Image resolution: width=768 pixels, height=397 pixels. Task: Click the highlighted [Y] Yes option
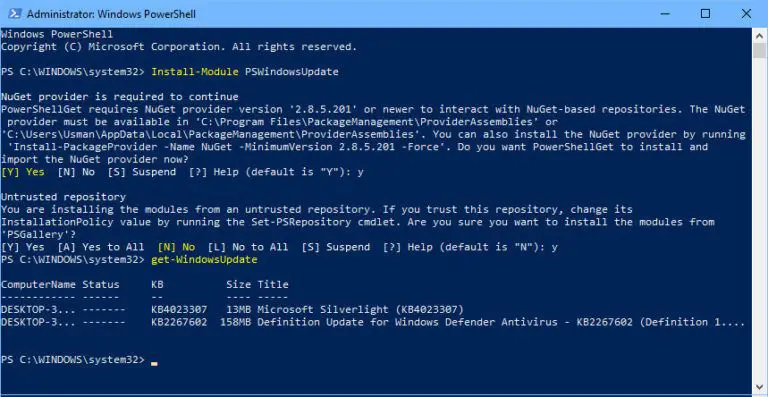coord(23,172)
